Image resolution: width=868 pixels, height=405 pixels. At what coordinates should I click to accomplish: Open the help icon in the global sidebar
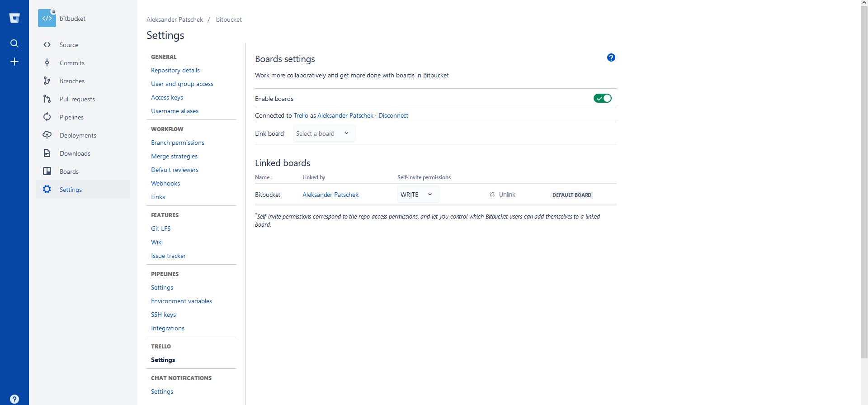(14, 399)
